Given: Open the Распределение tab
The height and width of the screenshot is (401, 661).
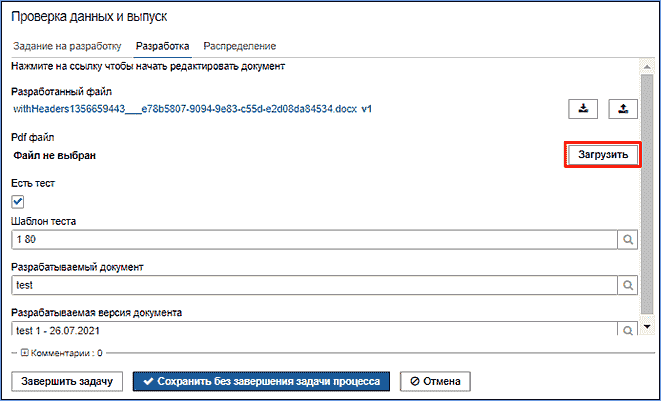Looking at the screenshot, I should tap(240, 46).
